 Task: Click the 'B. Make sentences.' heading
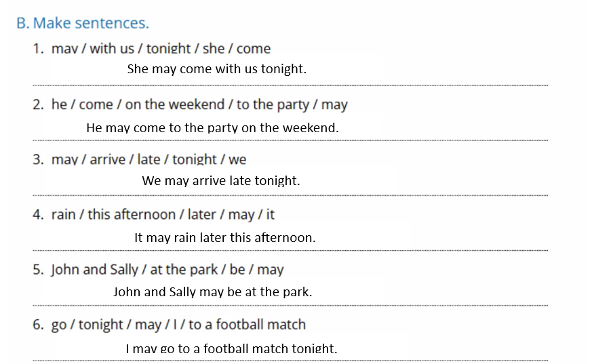click(x=83, y=23)
